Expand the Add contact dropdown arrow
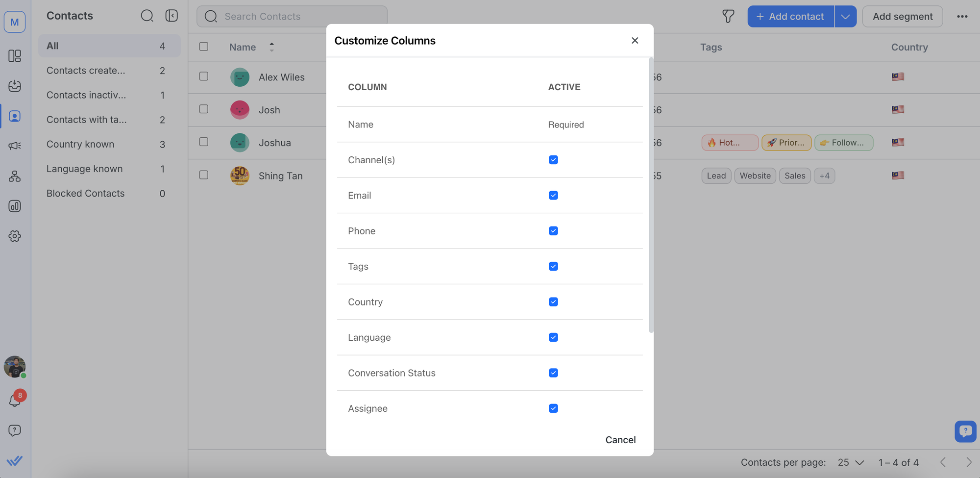The height and width of the screenshot is (478, 980). pyautogui.click(x=845, y=16)
